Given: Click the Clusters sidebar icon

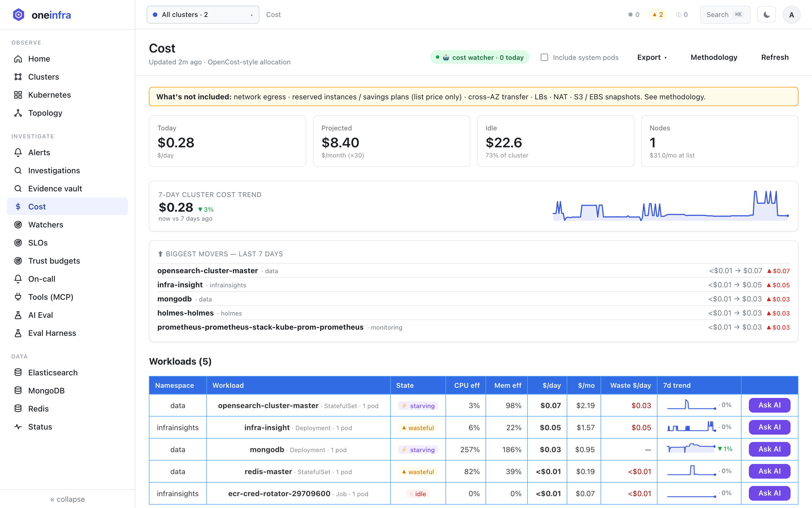Looking at the screenshot, I should [x=18, y=77].
